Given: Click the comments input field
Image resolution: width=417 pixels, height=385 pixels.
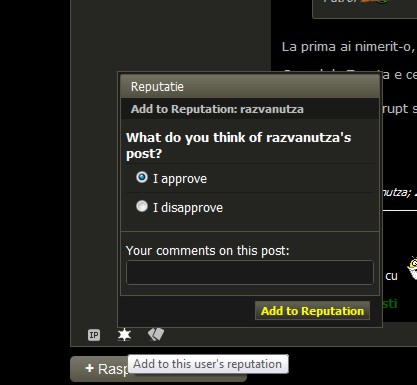Looking at the screenshot, I should point(250,273).
